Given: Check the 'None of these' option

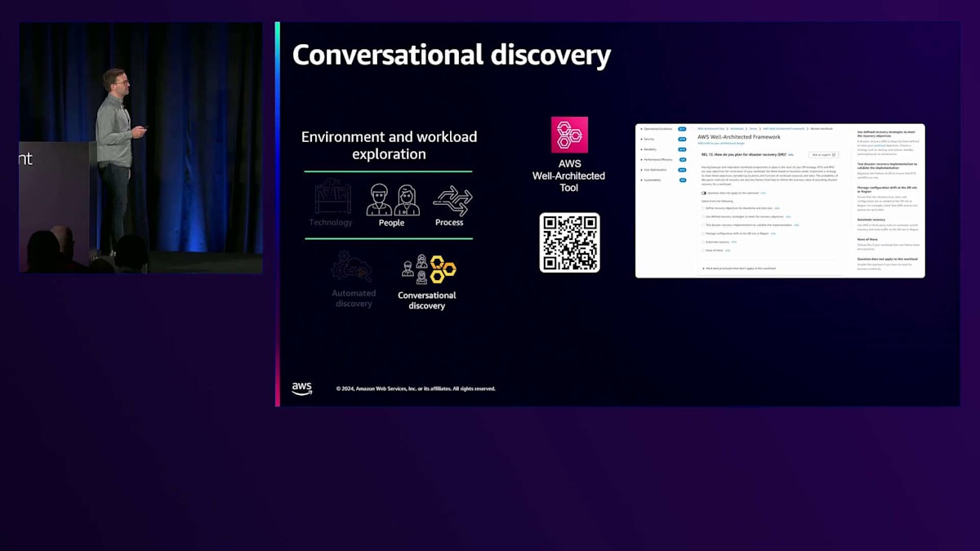Looking at the screenshot, I should coord(703,251).
